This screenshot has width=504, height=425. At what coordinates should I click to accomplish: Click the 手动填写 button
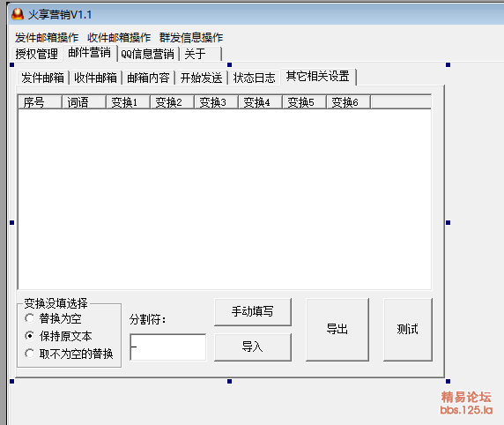[253, 311]
